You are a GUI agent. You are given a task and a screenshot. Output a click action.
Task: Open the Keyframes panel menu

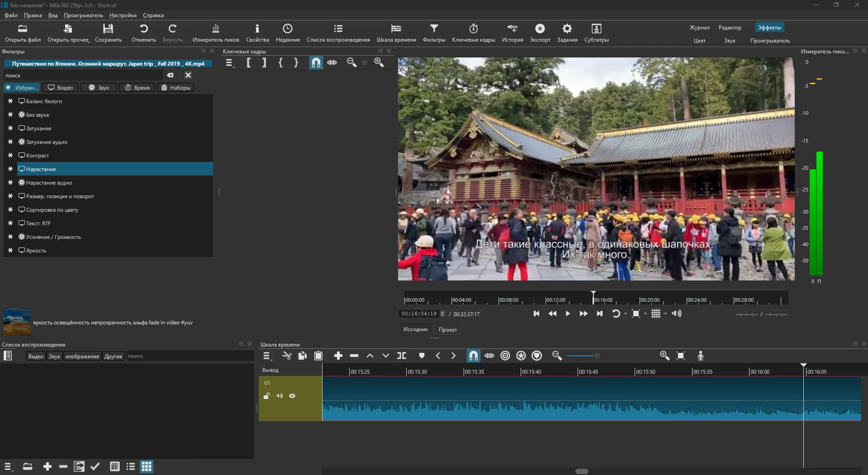click(x=229, y=63)
